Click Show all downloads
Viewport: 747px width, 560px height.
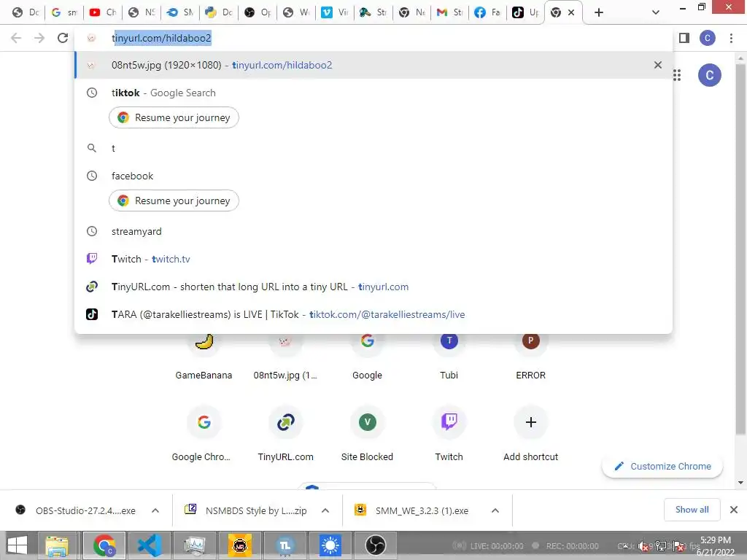coord(692,510)
